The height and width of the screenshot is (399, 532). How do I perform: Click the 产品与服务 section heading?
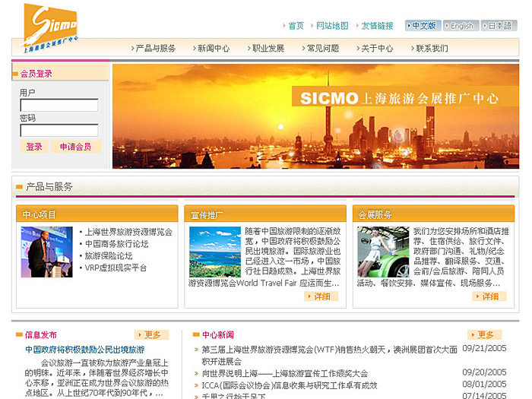[x=49, y=187]
